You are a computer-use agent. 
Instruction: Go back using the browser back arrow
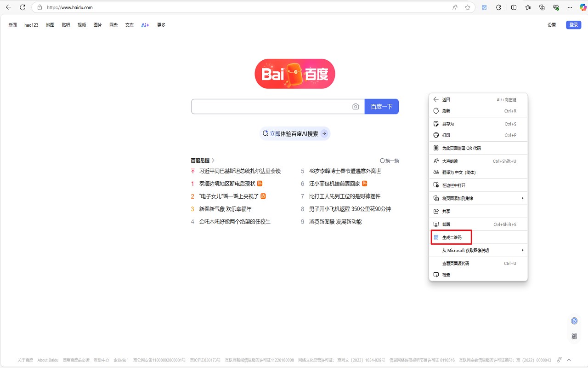(8, 7)
